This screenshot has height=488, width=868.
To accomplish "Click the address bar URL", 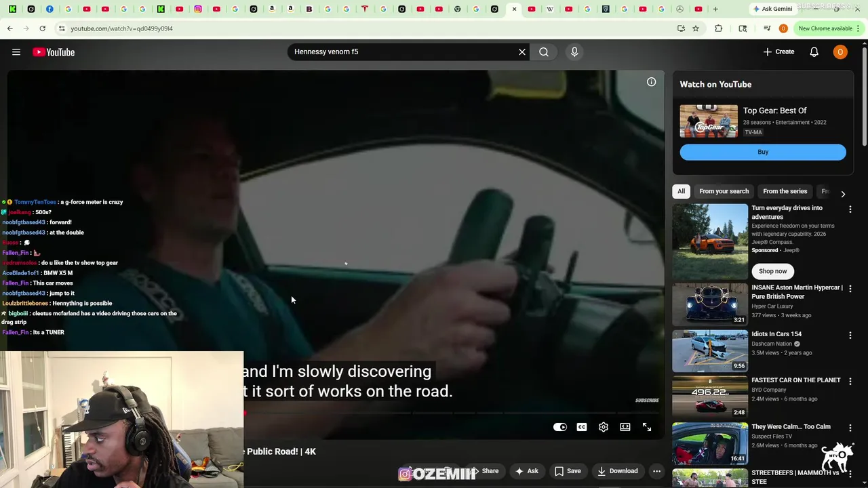I will (122, 28).
